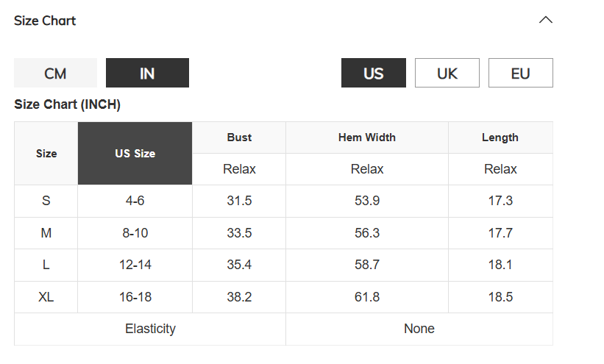The image size is (604, 364).
Task: Click the Hem Width column header
Action: 367,138
